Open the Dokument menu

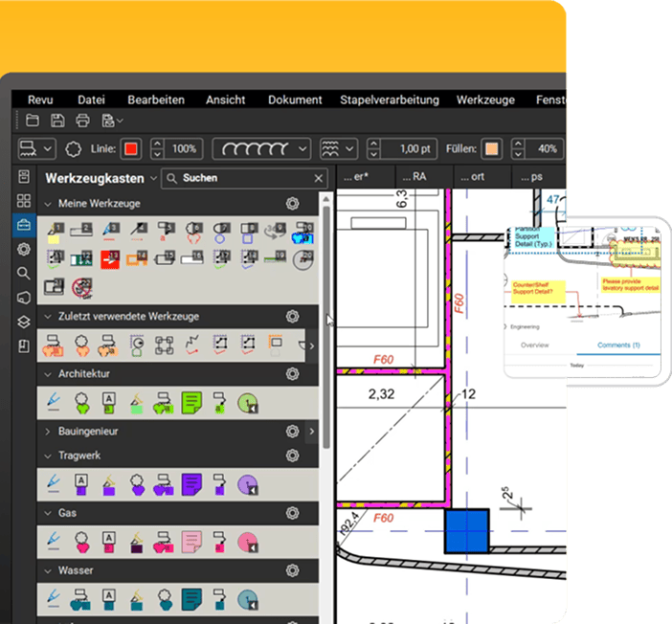point(295,100)
